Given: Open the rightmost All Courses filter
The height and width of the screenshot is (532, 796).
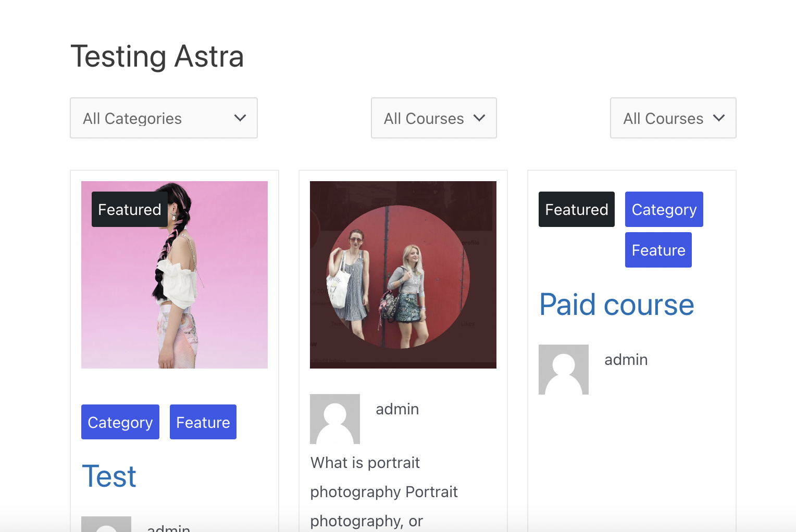Looking at the screenshot, I should pyautogui.click(x=673, y=118).
